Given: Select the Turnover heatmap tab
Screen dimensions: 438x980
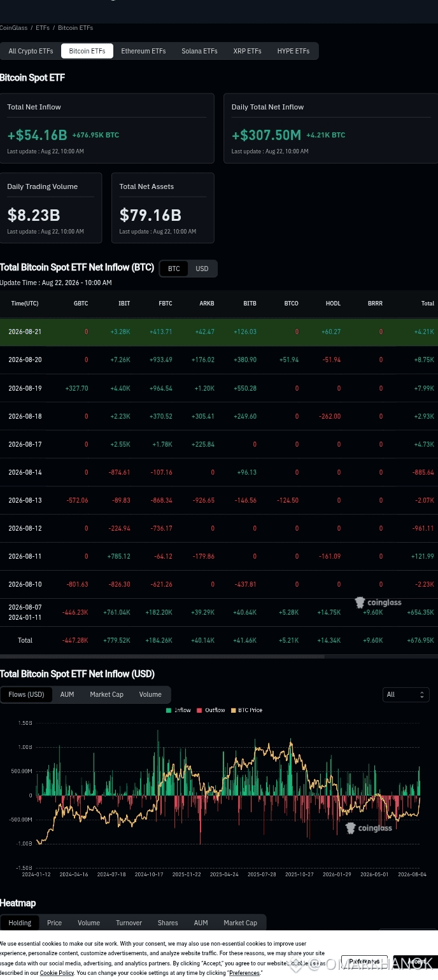Looking at the screenshot, I should (x=129, y=923).
